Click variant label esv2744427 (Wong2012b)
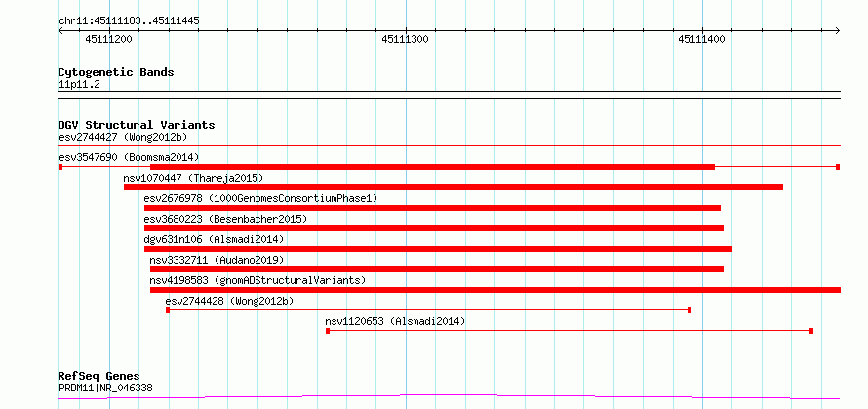868x409 pixels. (125, 137)
